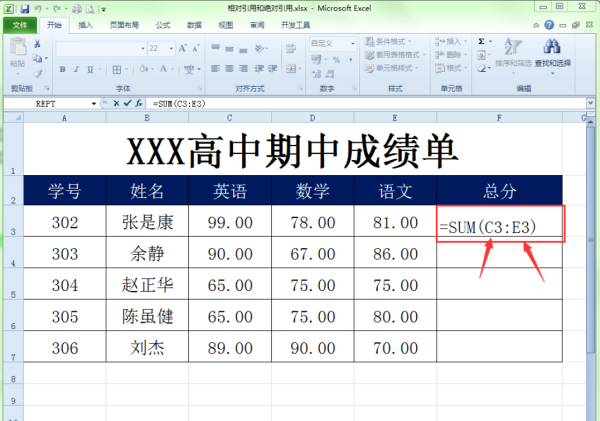This screenshot has width=600, height=421.
Task: Open Insert cells (插入) dropdown
Action: pyautogui.click(x=451, y=41)
